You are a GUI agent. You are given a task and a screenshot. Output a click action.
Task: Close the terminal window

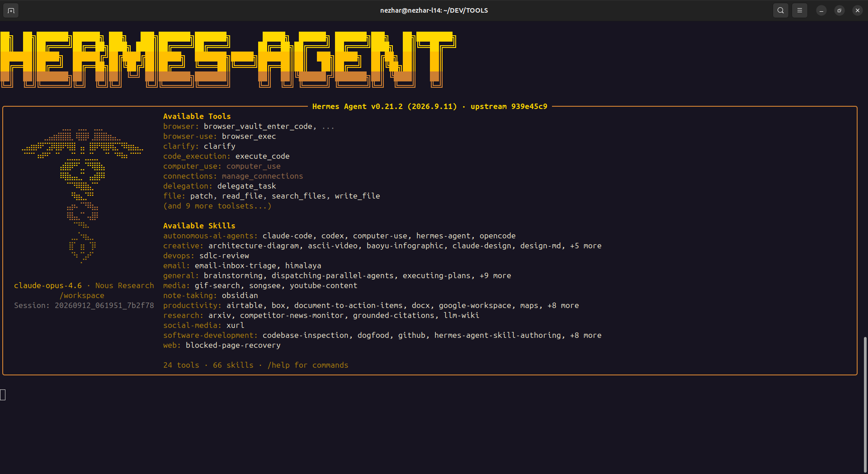(857, 10)
